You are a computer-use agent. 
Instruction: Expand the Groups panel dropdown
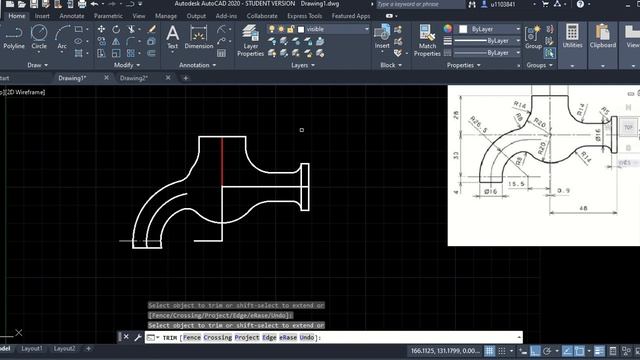tap(539, 65)
